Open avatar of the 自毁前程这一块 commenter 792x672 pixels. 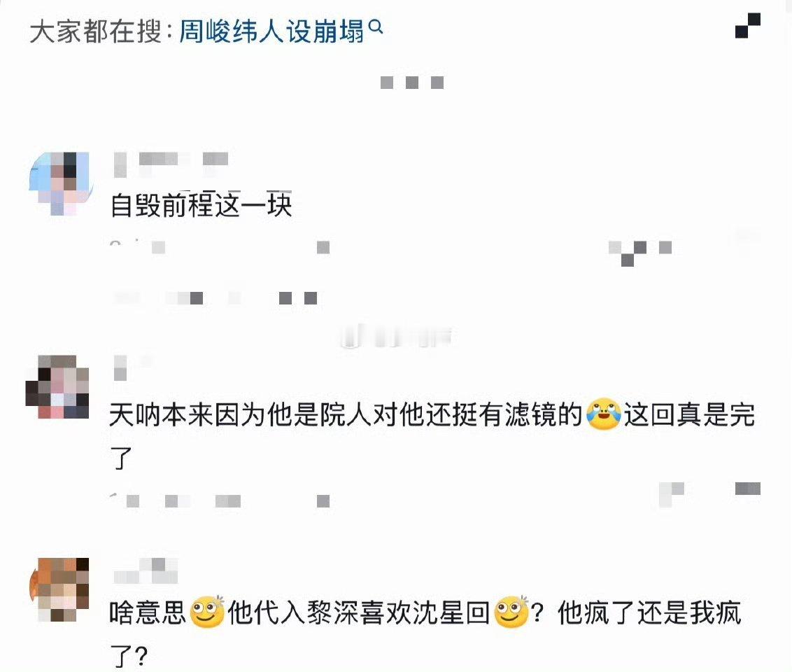[x=59, y=184]
